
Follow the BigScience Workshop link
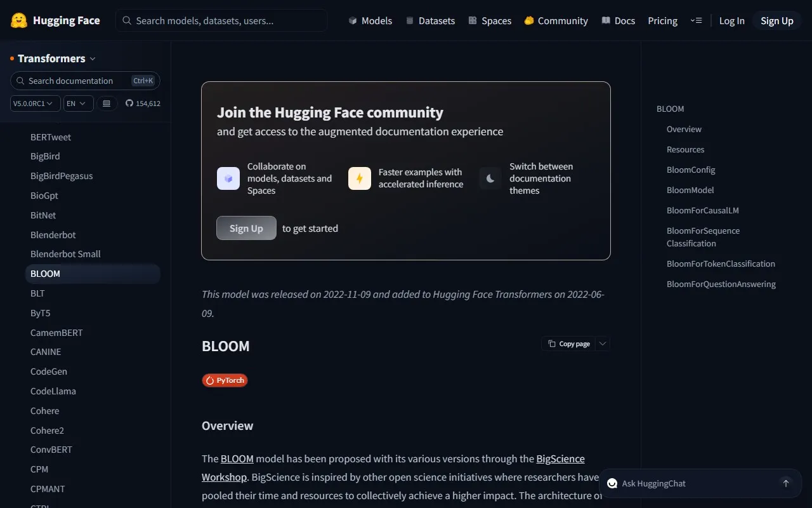(x=560, y=458)
